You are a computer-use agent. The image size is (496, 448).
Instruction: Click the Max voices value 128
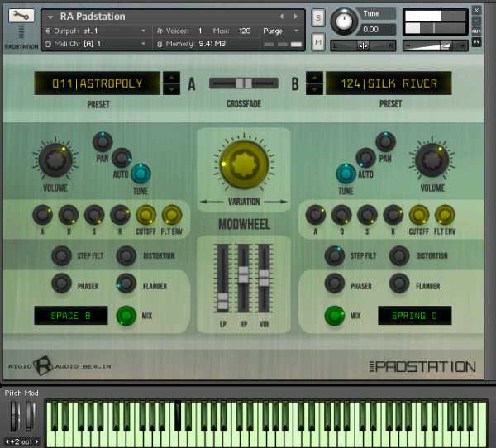point(245,31)
